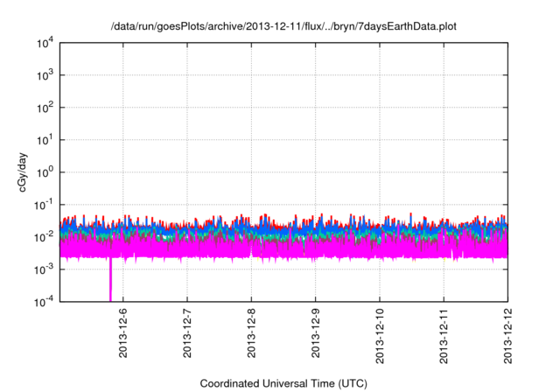The height and width of the screenshot is (392, 560).
Task: Click the 10^3 y-axis tick label
Action: (x=45, y=75)
